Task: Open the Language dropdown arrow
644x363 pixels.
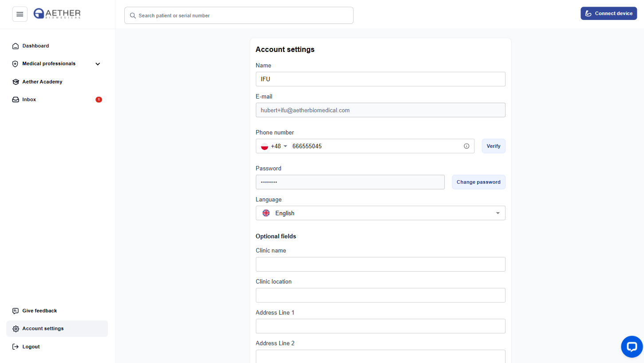Action: 498,213
